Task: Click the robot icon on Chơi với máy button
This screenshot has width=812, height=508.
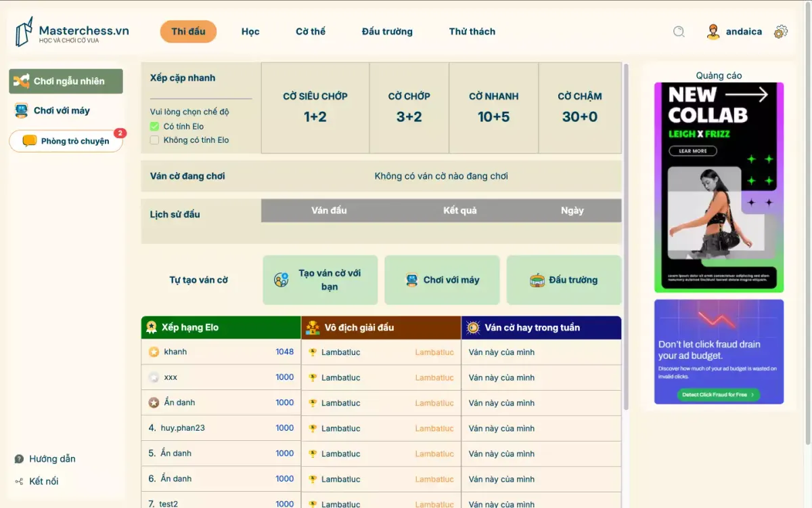Action: [411, 280]
